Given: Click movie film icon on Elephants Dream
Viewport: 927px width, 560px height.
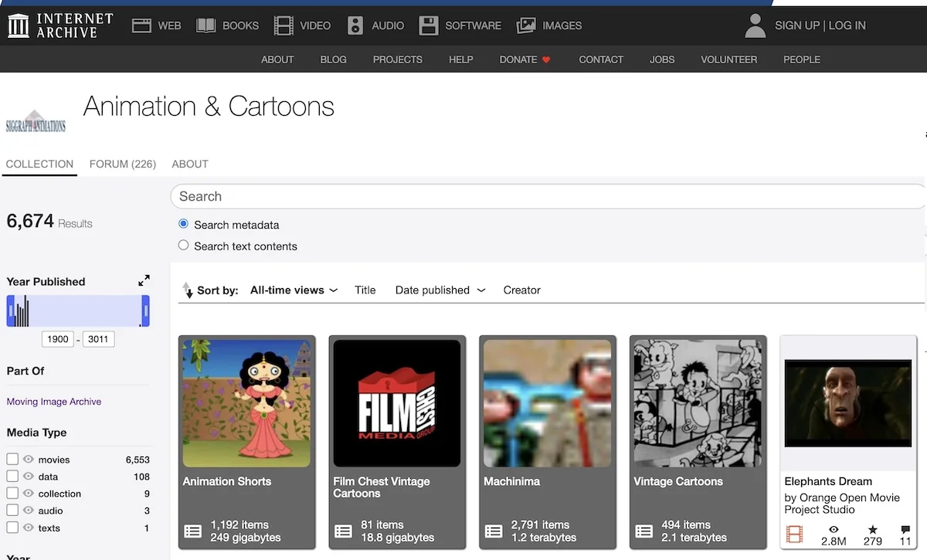Looking at the screenshot, I should coord(794,534).
